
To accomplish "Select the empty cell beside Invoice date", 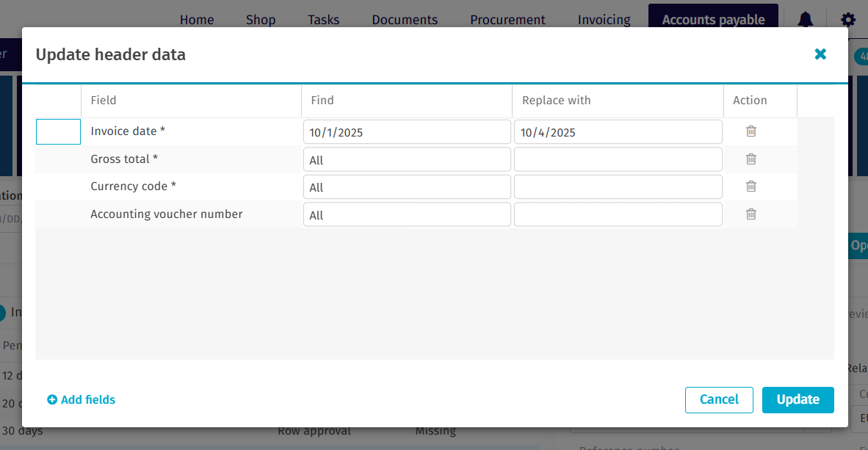I will pos(58,131).
